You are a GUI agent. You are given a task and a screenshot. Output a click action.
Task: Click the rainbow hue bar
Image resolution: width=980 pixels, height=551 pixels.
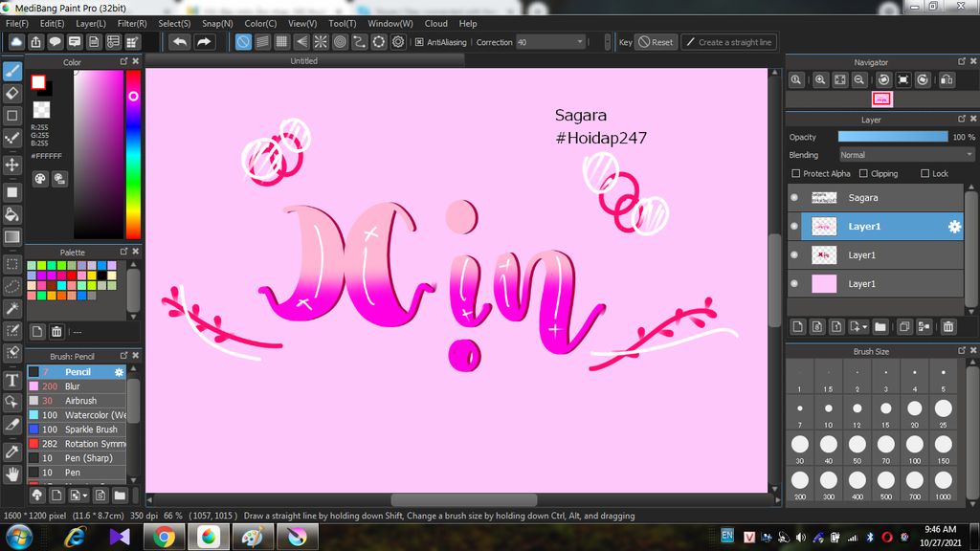(133, 154)
